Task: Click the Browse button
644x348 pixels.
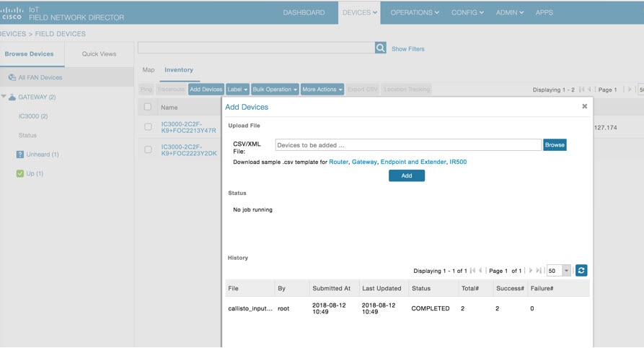Action: point(555,145)
